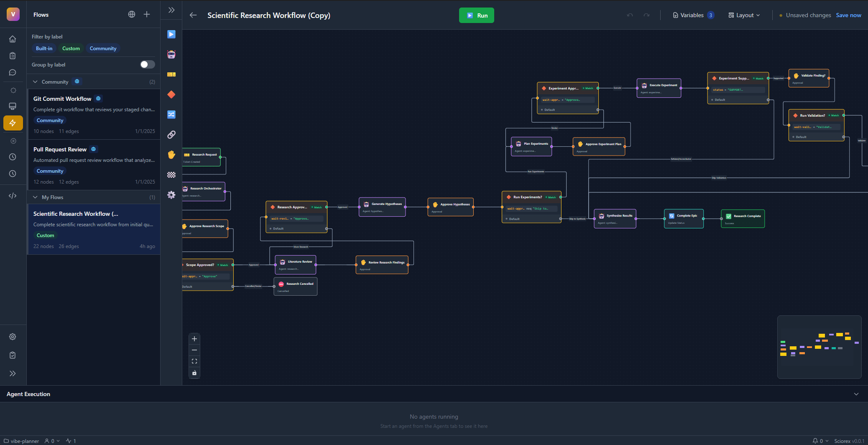Run the Scientific Research Workflow
This screenshot has width=868, height=445.
click(476, 15)
